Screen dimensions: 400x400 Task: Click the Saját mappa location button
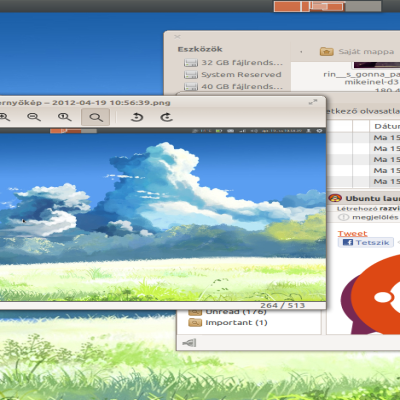click(357, 51)
